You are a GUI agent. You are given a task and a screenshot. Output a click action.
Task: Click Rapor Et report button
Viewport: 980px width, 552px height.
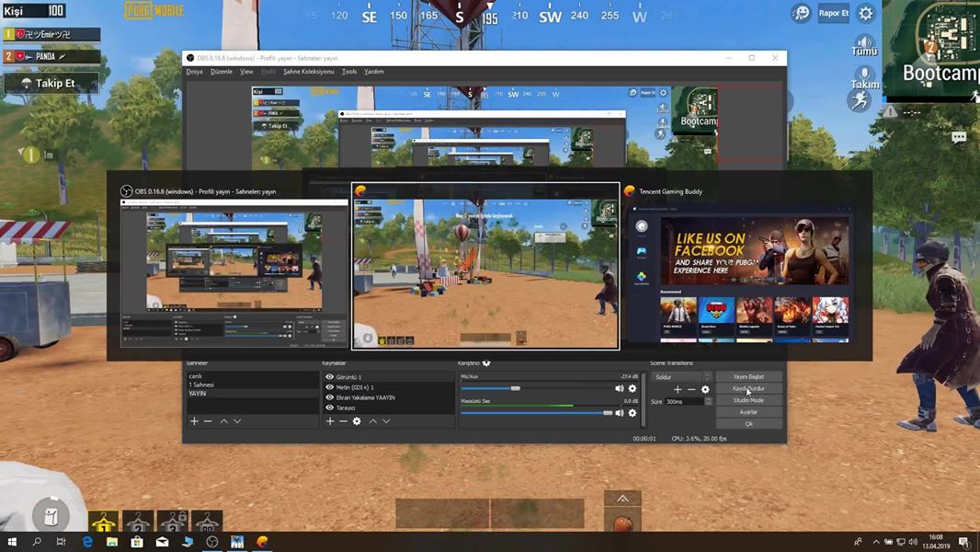click(834, 13)
